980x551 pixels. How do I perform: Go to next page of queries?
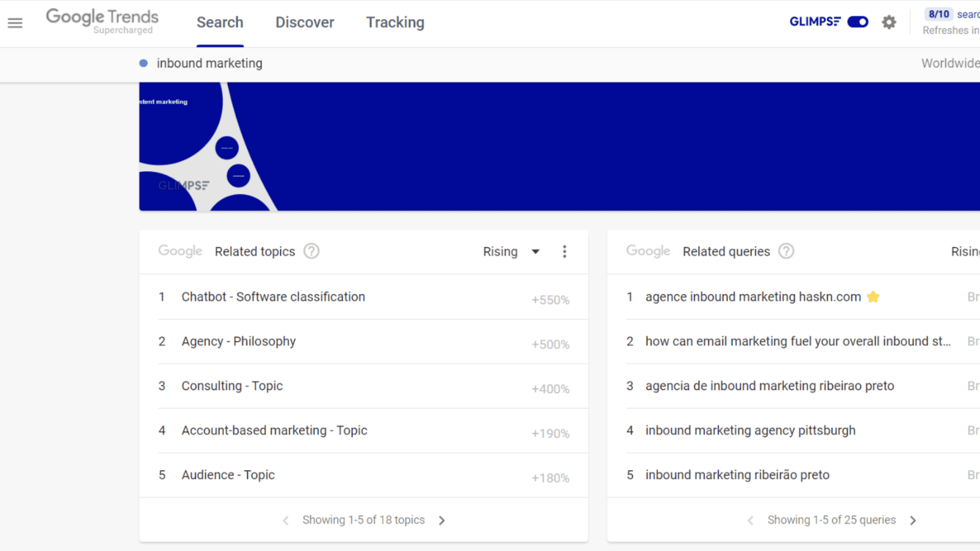[913, 520]
